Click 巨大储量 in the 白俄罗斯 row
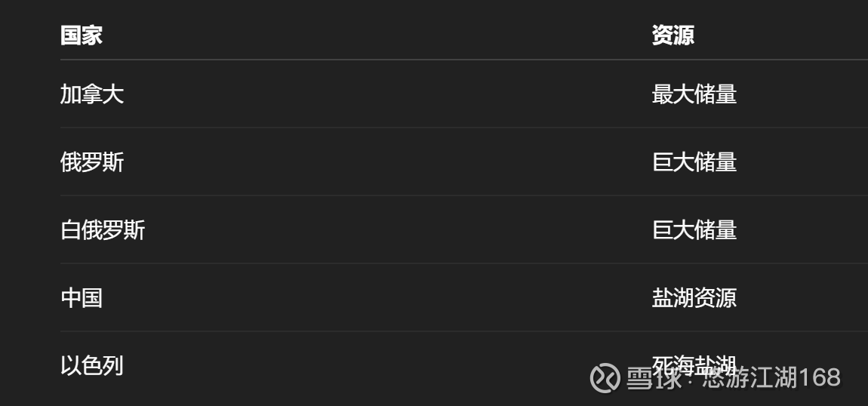Viewport: 868px width, 406px height. [694, 230]
